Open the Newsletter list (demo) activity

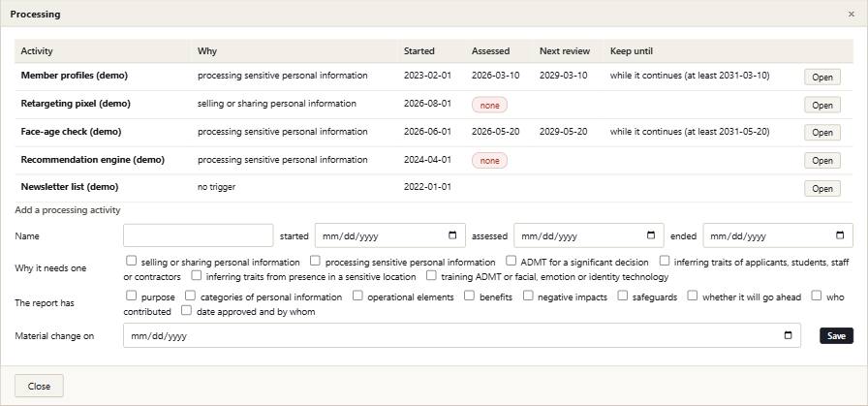(822, 188)
